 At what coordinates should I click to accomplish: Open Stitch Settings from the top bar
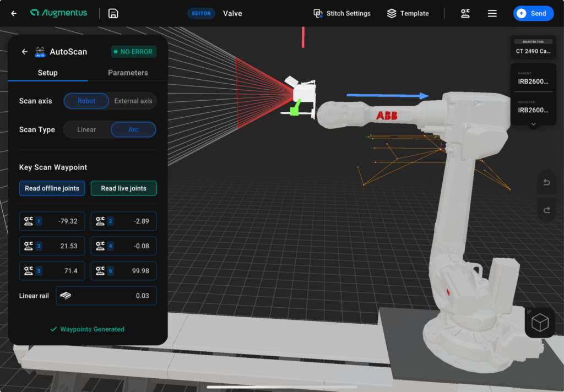pyautogui.click(x=341, y=13)
